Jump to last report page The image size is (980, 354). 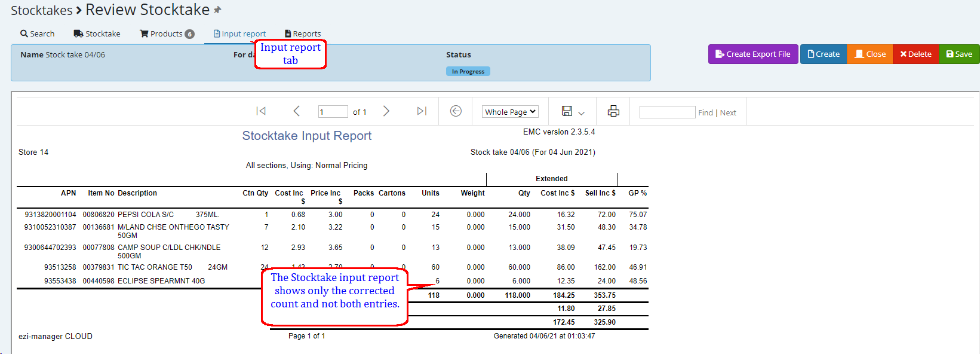coord(422,111)
